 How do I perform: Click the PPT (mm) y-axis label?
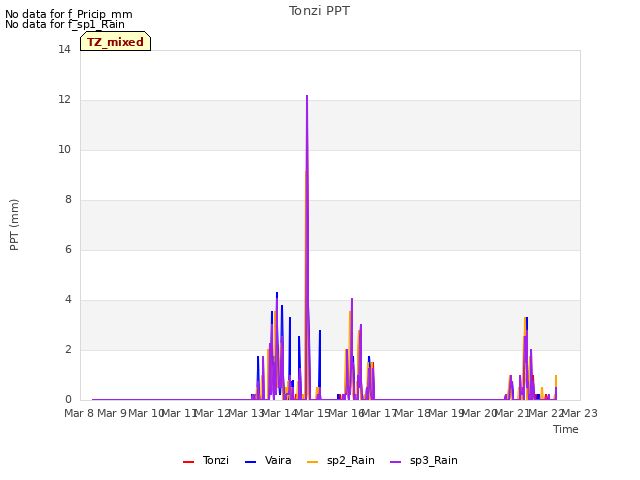click(x=14, y=225)
